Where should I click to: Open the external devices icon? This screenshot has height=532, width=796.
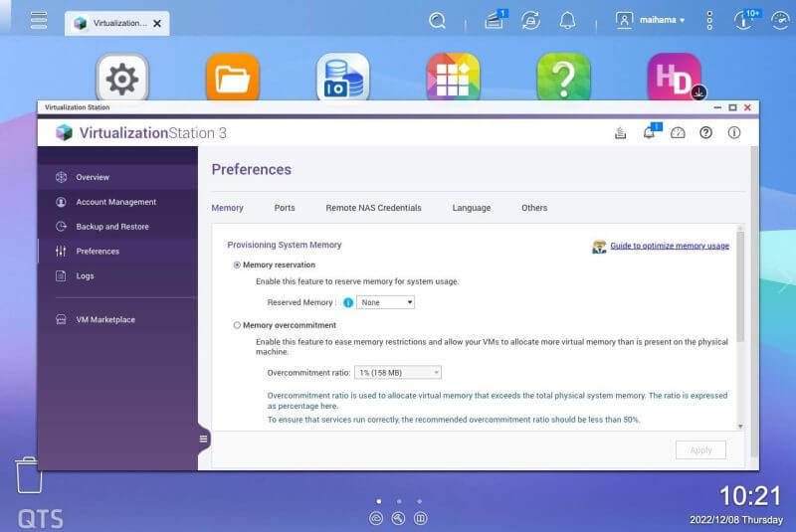coord(530,21)
